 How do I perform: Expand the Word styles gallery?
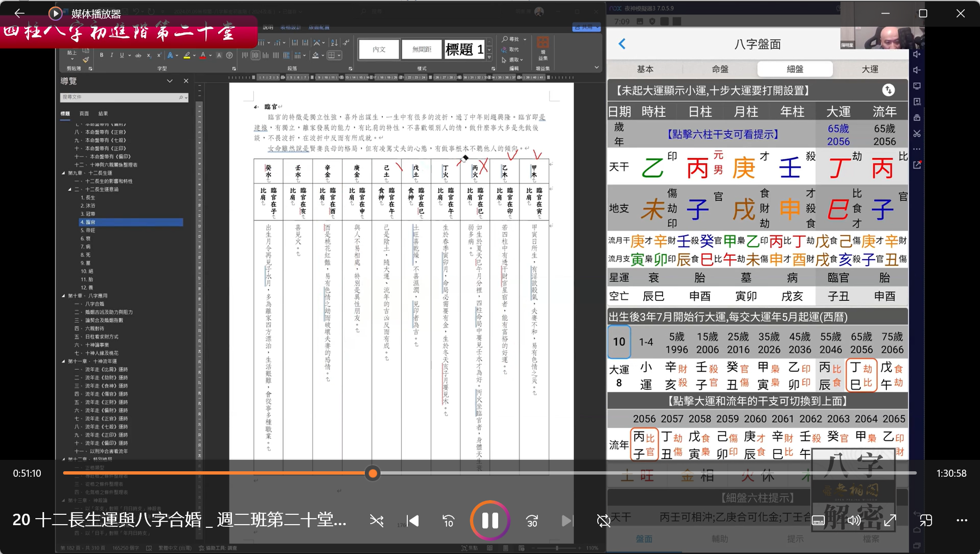(489, 57)
